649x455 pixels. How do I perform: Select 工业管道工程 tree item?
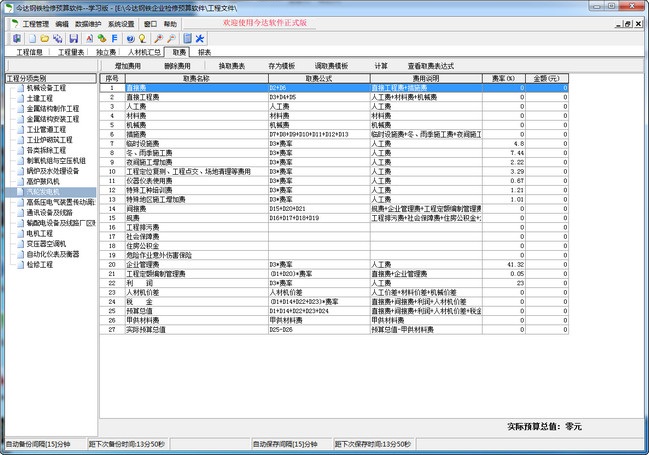[x=46, y=130]
